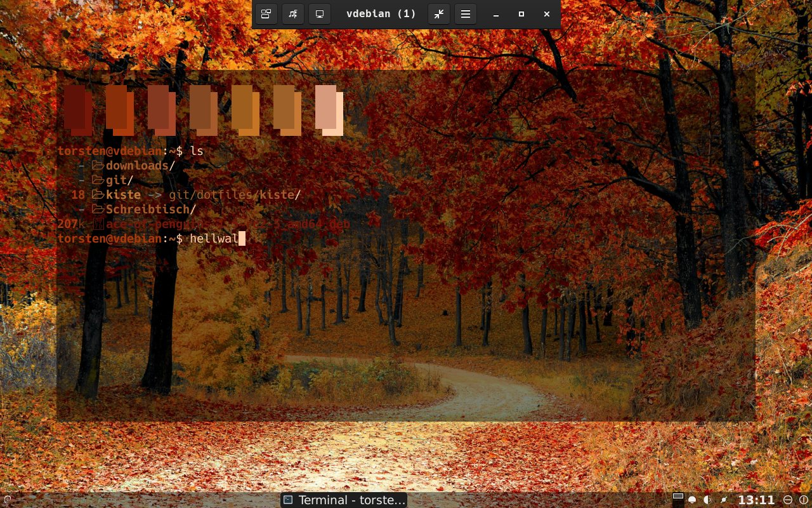Toggle fullscreen with the inward arrows button

coord(439,14)
